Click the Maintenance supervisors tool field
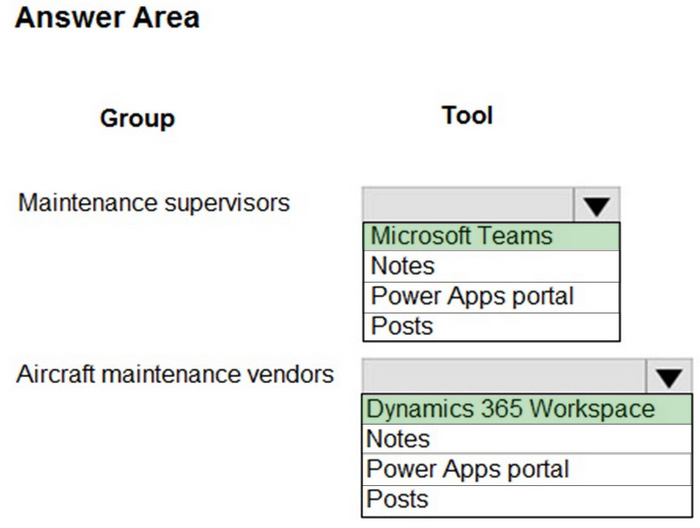The width and height of the screenshot is (700, 528). (468, 205)
